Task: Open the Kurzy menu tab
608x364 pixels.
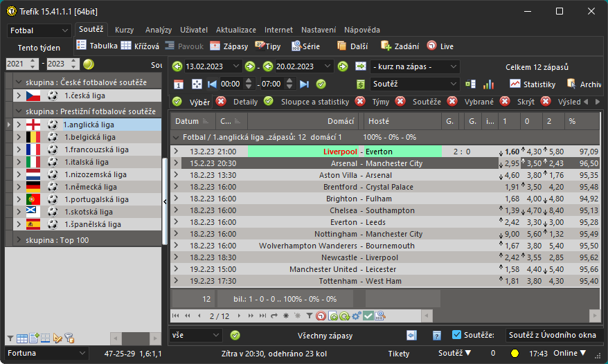Action: 124,30
